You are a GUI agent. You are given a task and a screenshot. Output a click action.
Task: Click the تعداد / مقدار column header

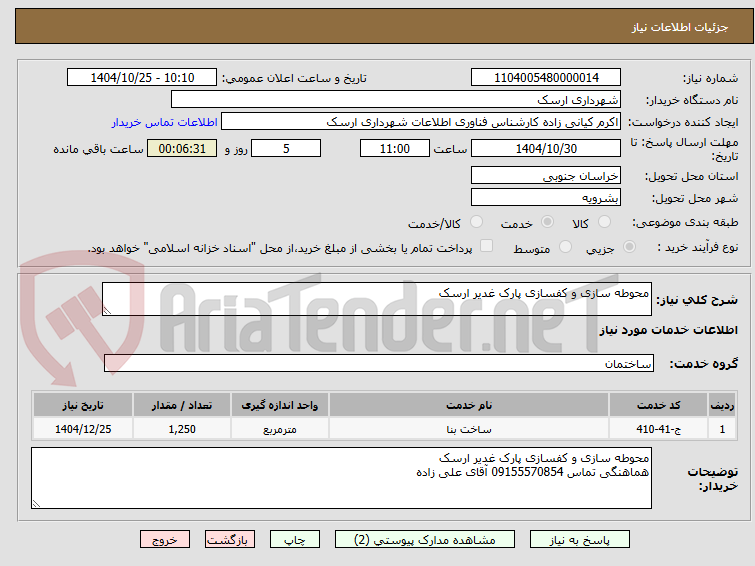click(x=182, y=405)
